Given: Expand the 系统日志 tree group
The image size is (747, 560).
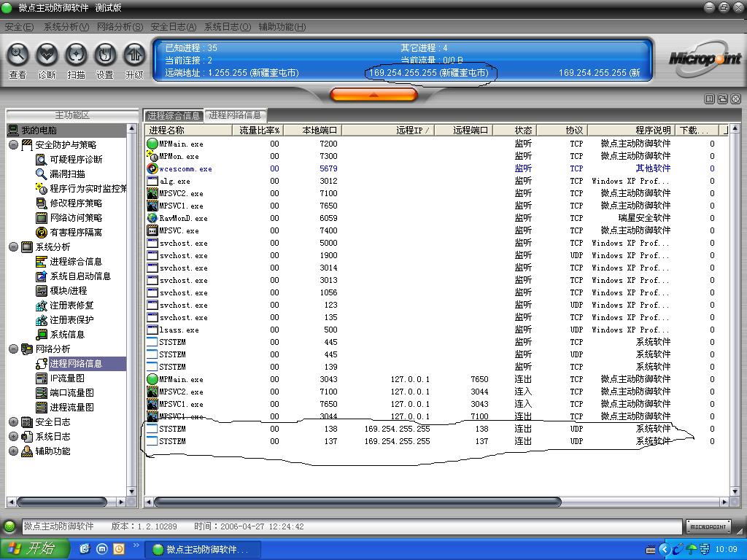Looking at the screenshot, I should (x=13, y=437).
